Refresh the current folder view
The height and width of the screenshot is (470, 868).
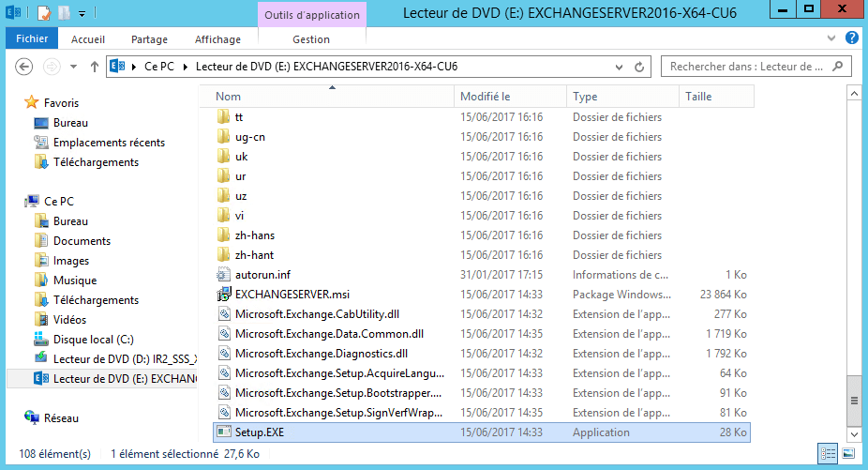tap(639, 67)
